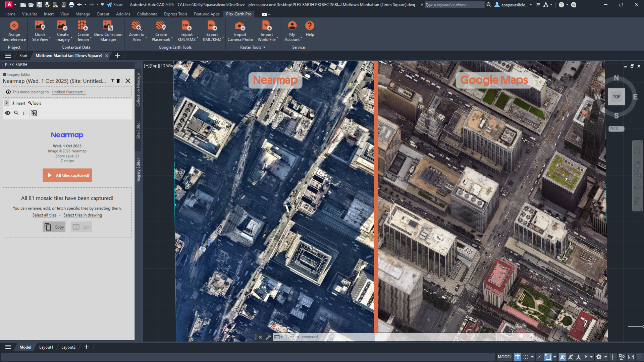Open Layout1 tab
The height and width of the screenshot is (362, 644).
click(x=46, y=347)
